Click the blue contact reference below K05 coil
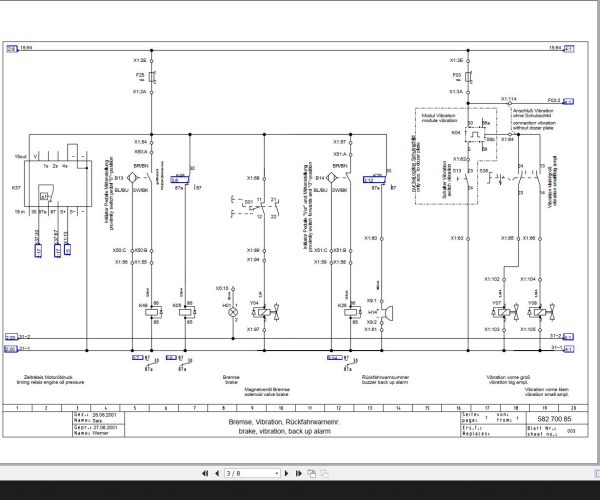Screen dimensions: 600x500 pos(171,357)
